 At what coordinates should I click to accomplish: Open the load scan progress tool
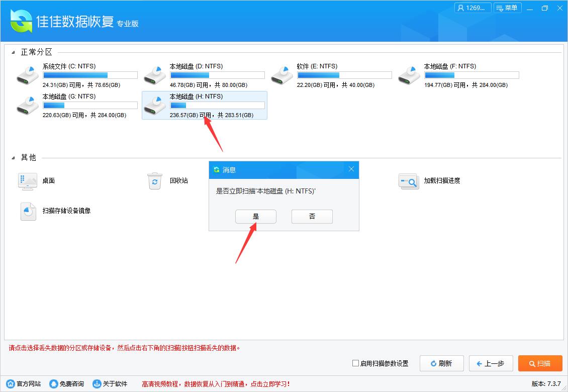[409, 181]
